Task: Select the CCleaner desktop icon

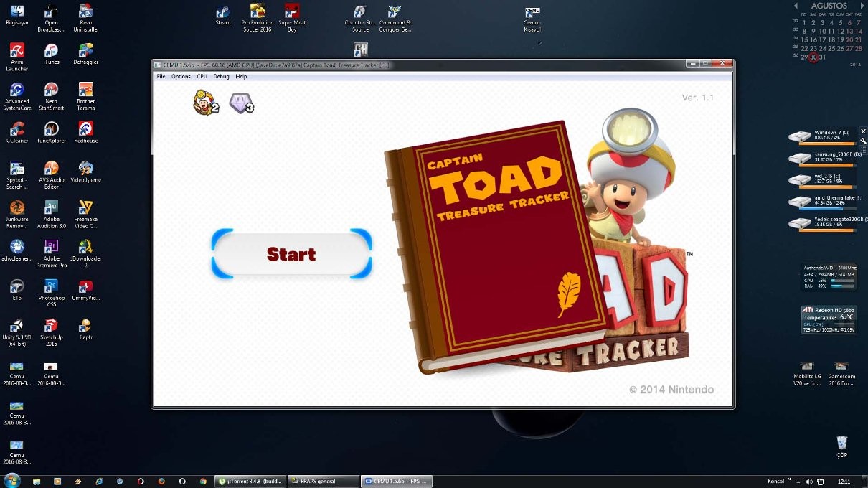Action: click(x=16, y=133)
